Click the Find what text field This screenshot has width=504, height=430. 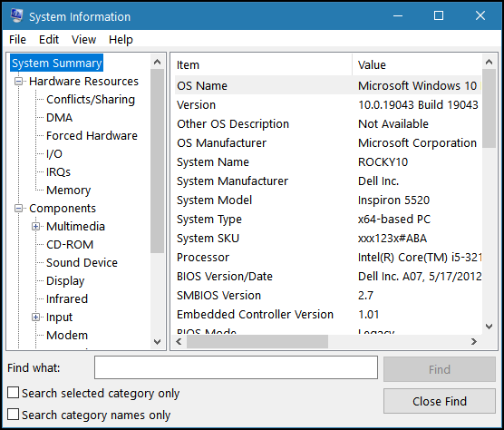[x=236, y=367]
